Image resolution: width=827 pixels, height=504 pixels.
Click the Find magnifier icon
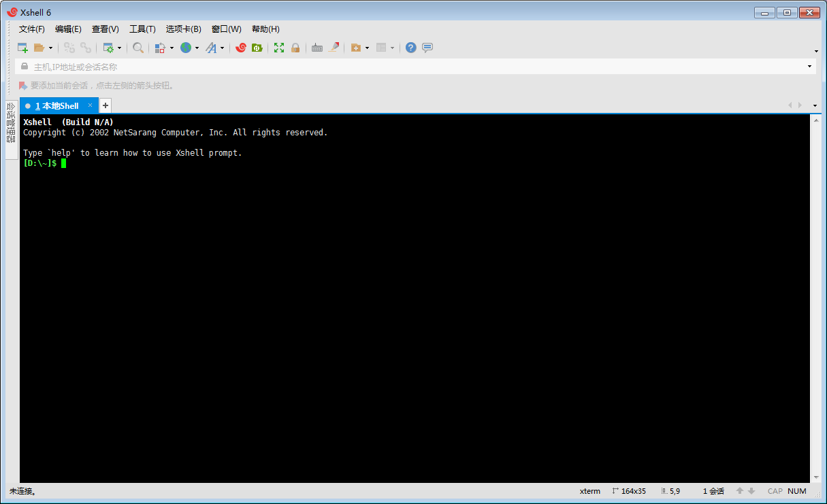click(x=138, y=48)
